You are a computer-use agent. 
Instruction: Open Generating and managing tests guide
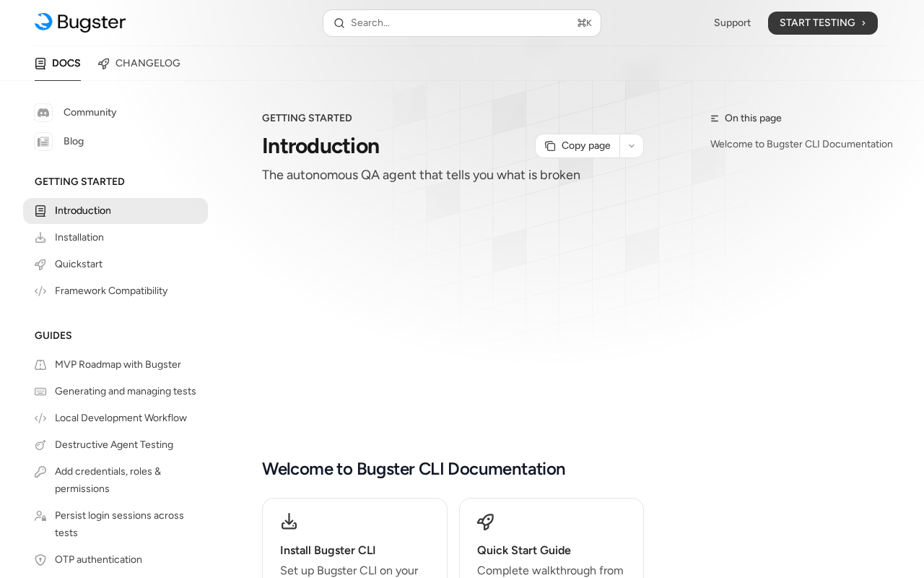click(x=115, y=392)
